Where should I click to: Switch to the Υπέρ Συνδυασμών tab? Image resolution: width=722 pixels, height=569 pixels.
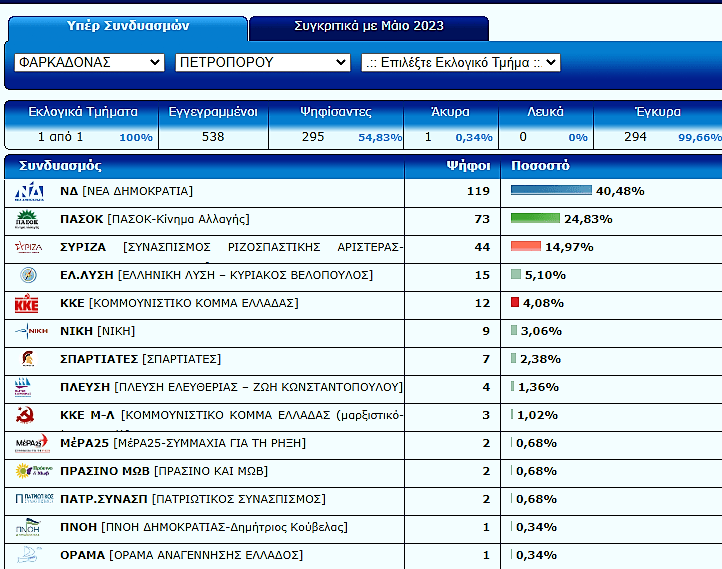pyautogui.click(x=127, y=26)
